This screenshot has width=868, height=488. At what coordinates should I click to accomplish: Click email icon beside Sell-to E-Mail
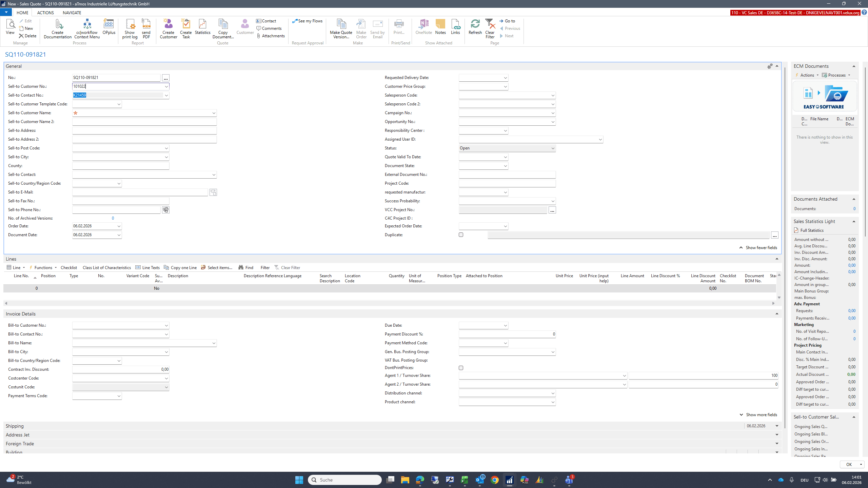coord(213,192)
